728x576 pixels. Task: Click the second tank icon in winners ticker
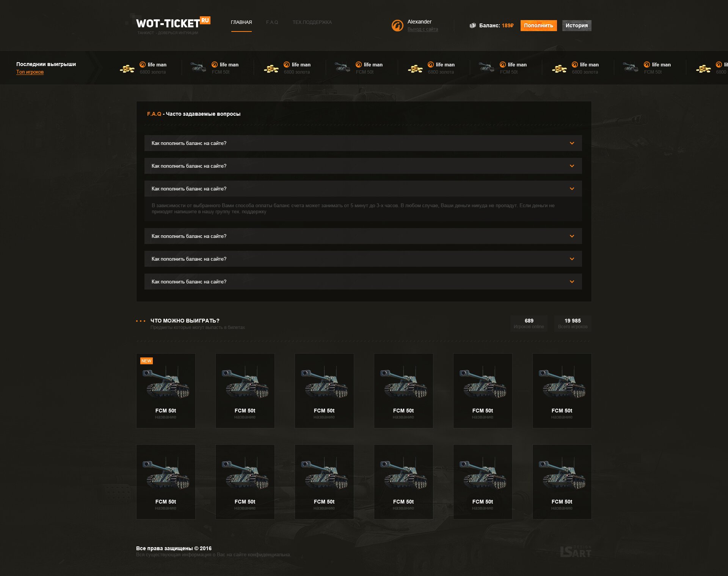[342, 68]
